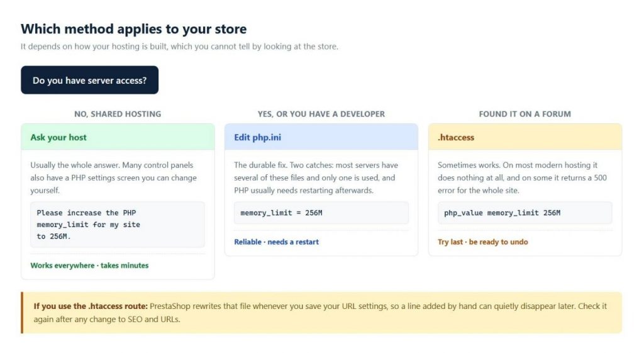Click the "Reliable · needs a restart" footer
Image resolution: width=644 pixels, height=353 pixels.
277,242
